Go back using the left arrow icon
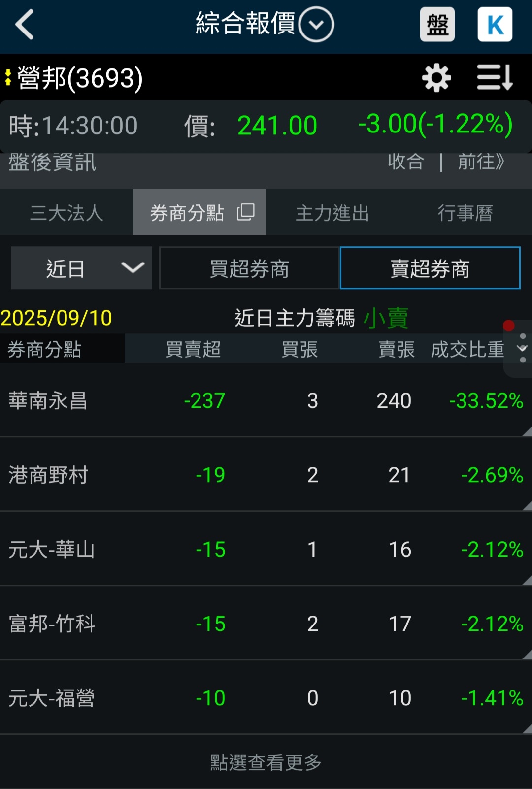 coord(25,24)
